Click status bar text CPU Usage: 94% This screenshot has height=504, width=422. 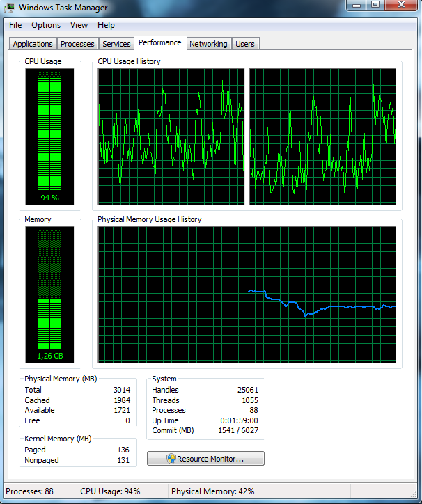(x=110, y=491)
